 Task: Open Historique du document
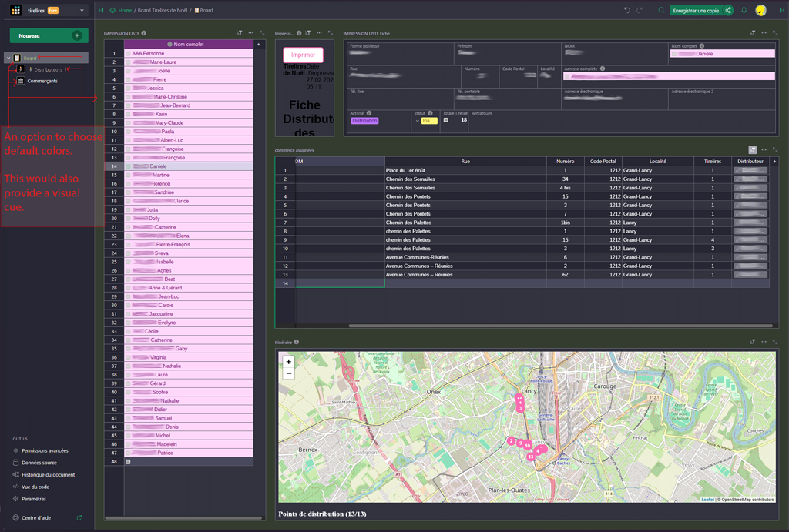click(48, 475)
